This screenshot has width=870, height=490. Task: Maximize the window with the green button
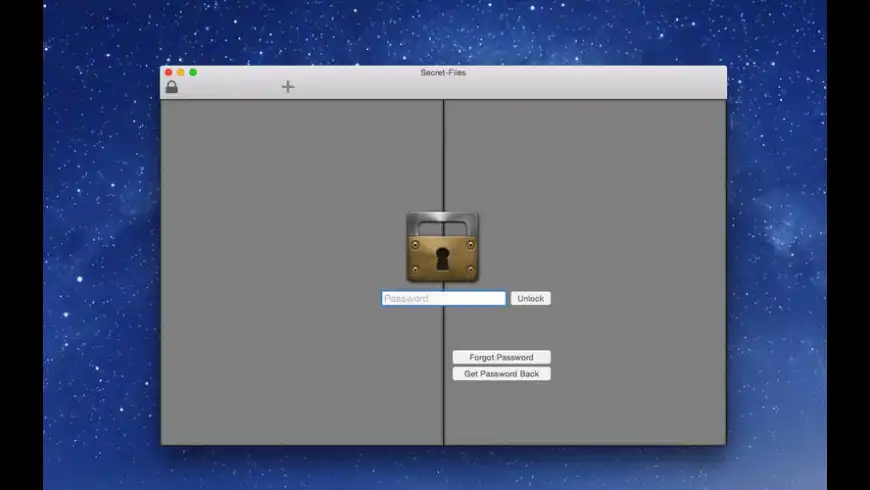click(193, 72)
